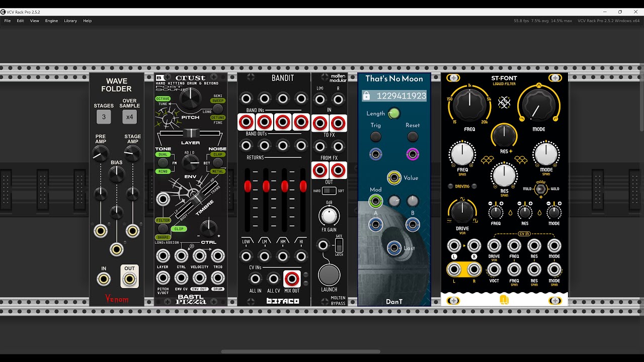Toggle the GATE/LATCH switch

[339, 245]
